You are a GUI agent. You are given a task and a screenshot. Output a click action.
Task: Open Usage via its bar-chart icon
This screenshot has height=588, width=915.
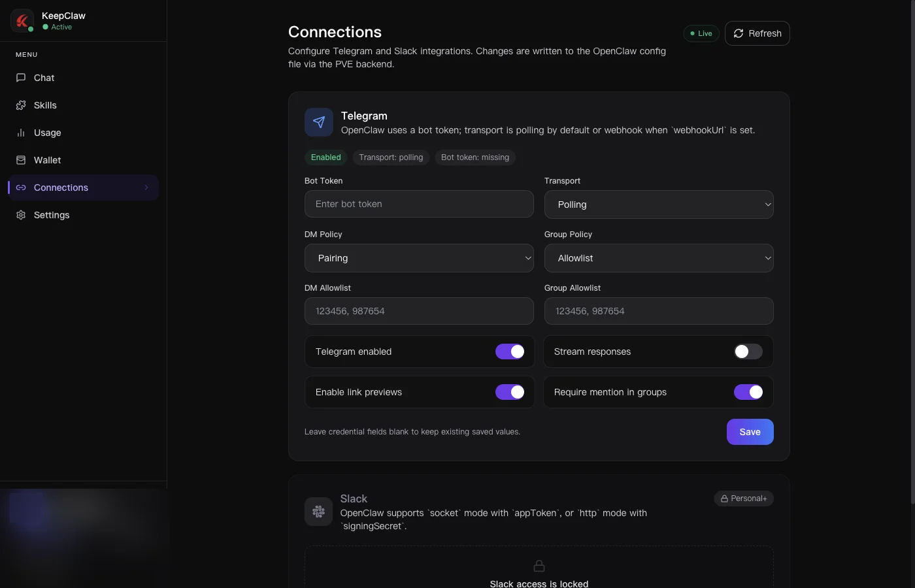coord(21,133)
